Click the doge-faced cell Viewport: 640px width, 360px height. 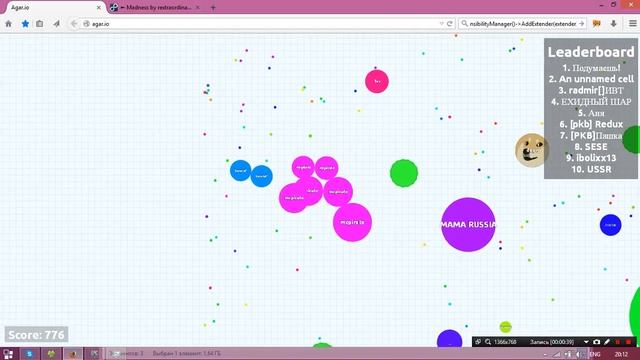point(532,150)
